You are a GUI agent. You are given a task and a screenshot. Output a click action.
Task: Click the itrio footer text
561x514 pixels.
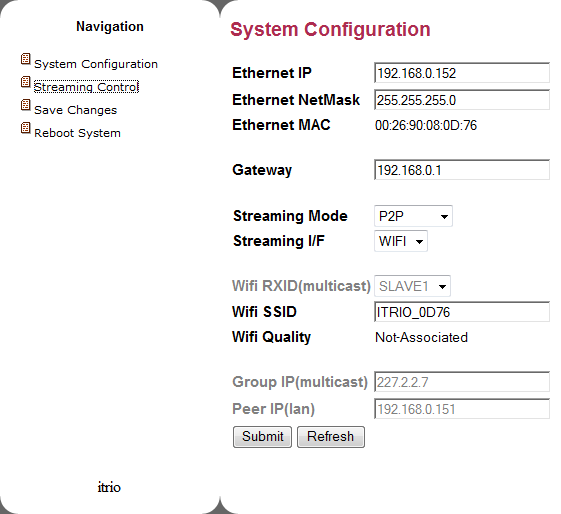click(109, 487)
